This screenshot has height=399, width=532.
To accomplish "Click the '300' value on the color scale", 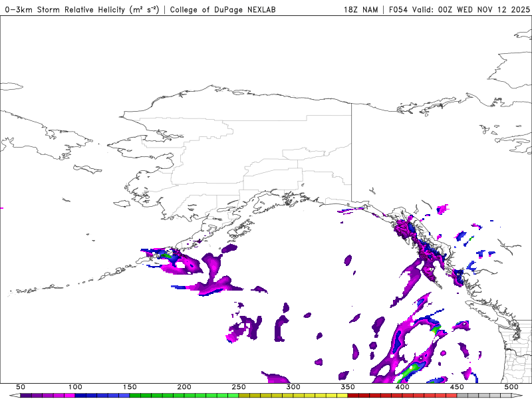I will (x=293, y=387).
